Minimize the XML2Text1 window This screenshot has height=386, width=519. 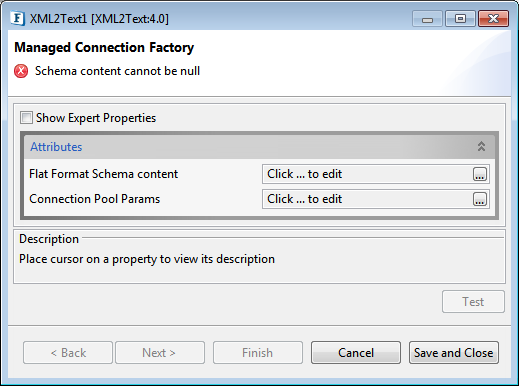point(427,19)
